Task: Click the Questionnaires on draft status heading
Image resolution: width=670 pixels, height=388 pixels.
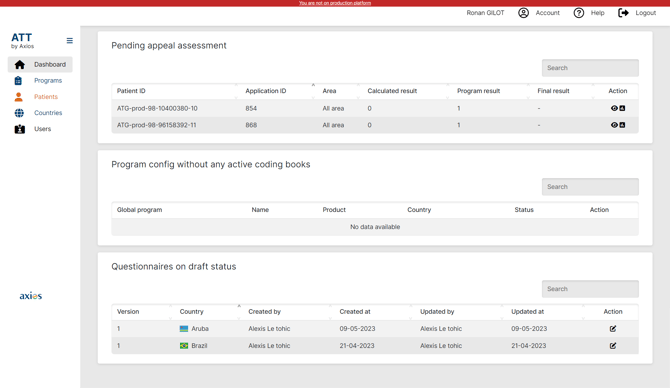Action: point(173,267)
